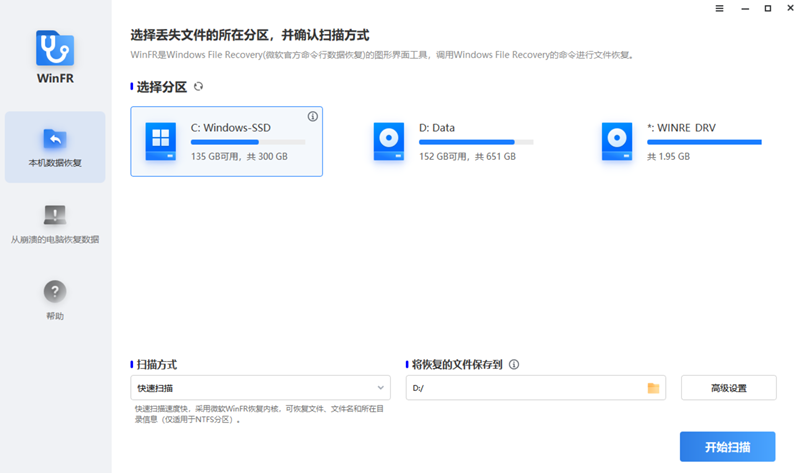Open the 快速扫描 scan mode dropdown
800x473 pixels.
click(x=261, y=388)
